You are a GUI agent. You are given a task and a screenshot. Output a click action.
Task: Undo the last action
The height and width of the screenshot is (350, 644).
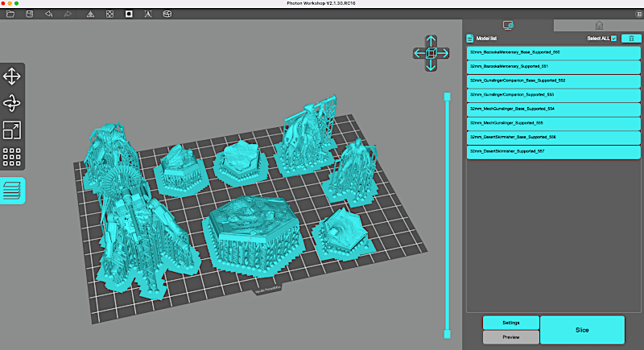[48, 14]
